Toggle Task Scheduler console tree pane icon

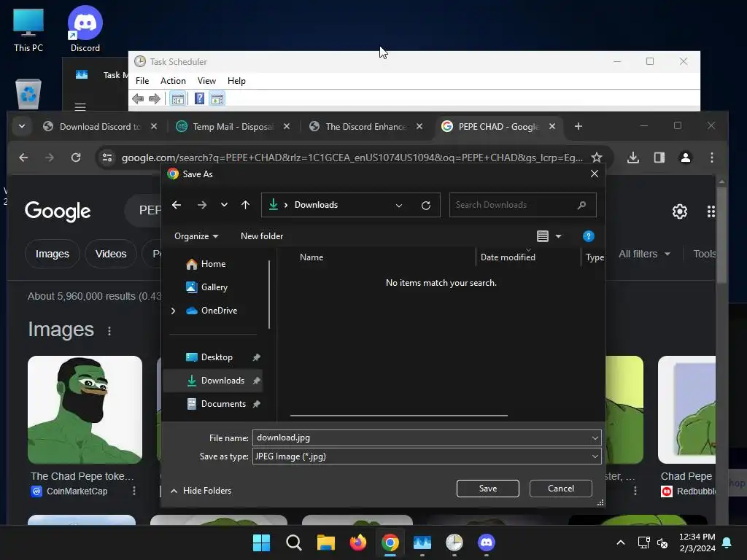(178, 99)
